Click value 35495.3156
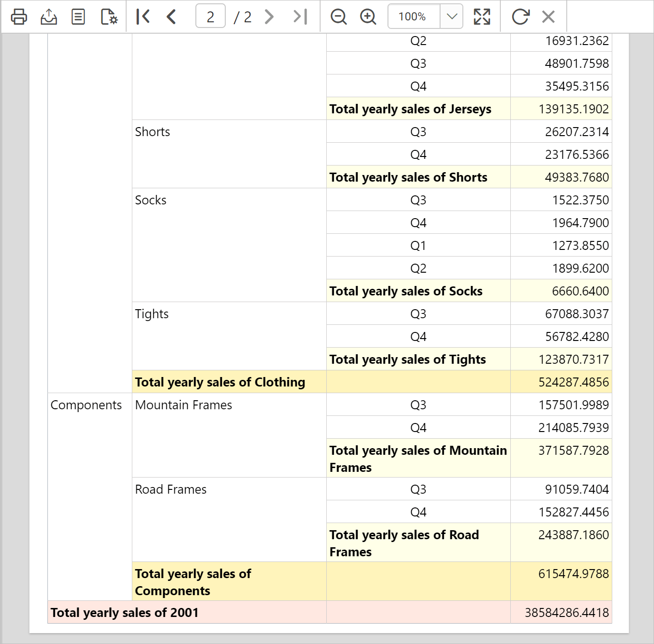The image size is (654, 644). tap(562, 86)
